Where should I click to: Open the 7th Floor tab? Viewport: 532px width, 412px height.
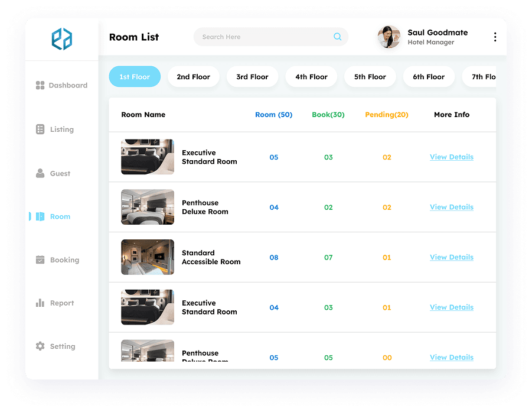(483, 76)
